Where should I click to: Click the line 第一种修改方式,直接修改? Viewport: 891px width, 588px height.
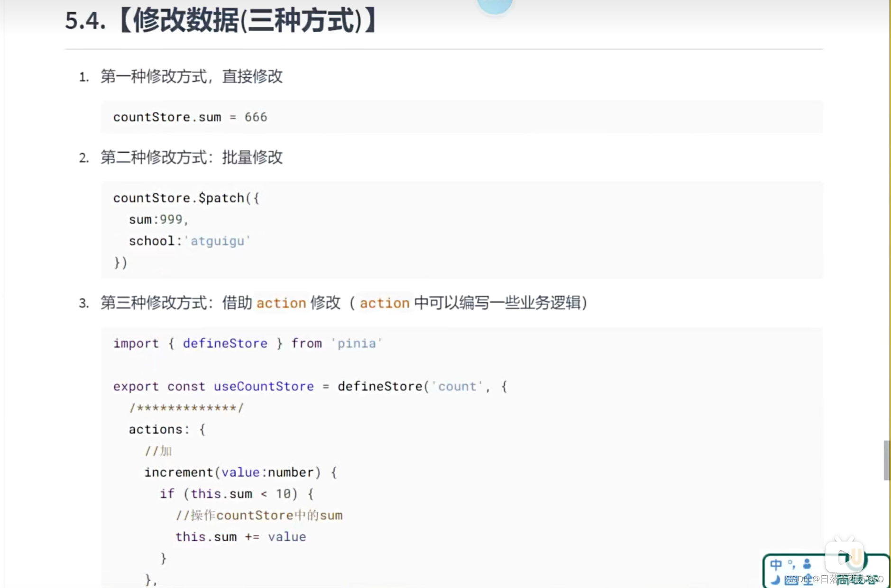click(192, 76)
